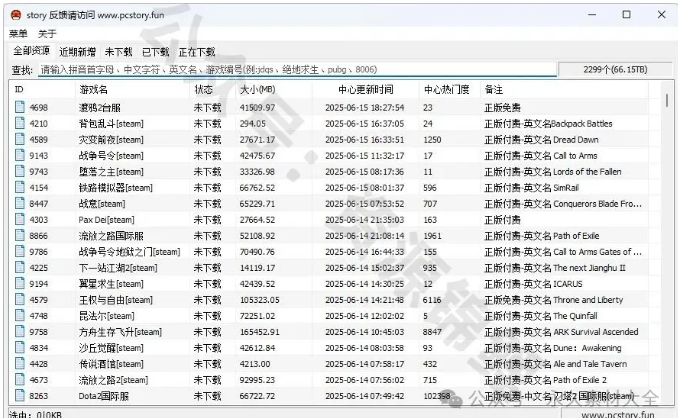Click the file icon for ID 8263
Viewport: 678px width, 418px height.
[x=20, y=395]
